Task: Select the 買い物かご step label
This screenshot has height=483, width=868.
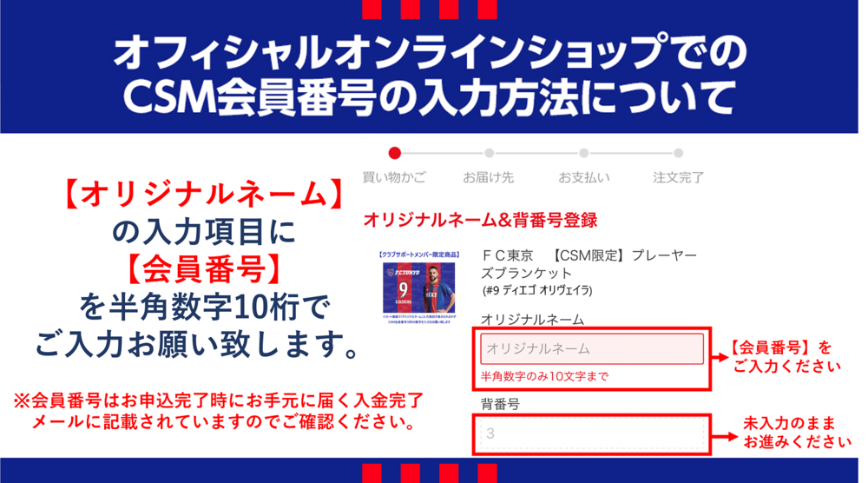Action: coord(394,177)
